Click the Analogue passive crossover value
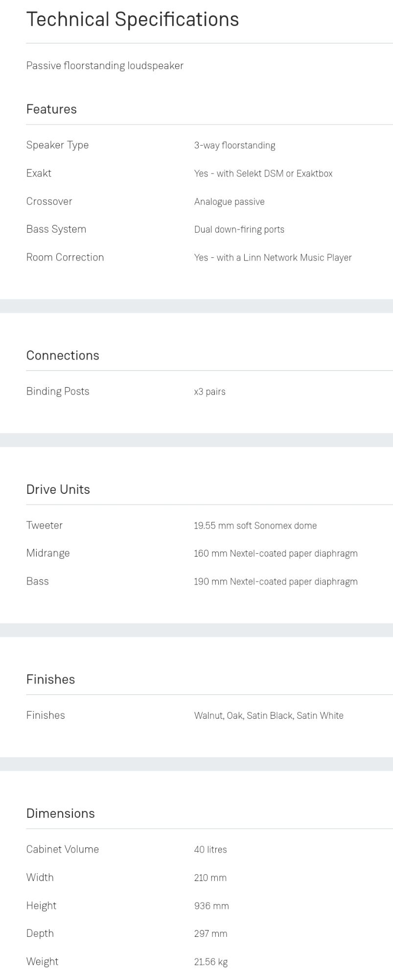The image size is (393, 980). 229,201
